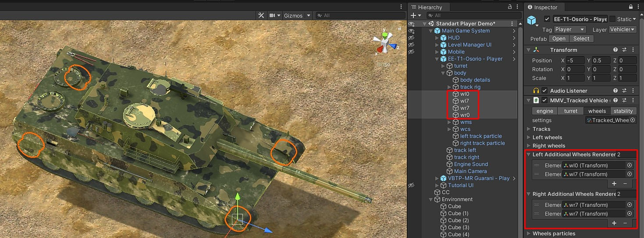Toggle the Static checkbox
644x238 pixels.
tap(612, 19)
